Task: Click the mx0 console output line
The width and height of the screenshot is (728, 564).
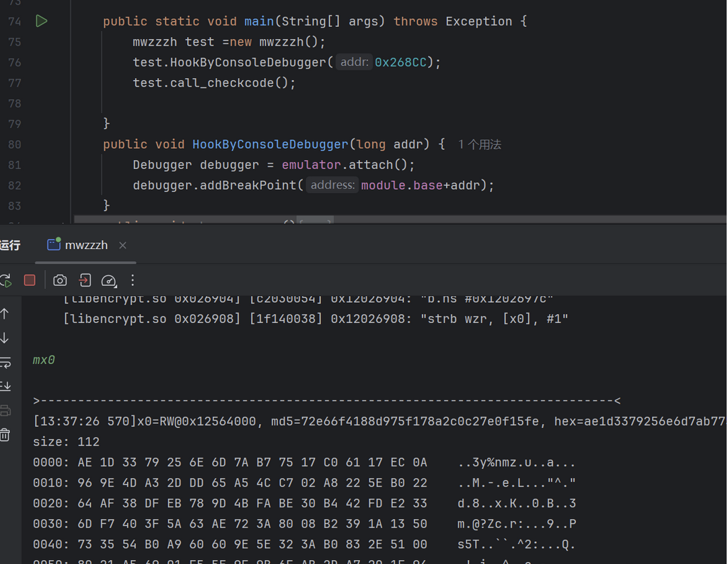Action: pos(44,360)
